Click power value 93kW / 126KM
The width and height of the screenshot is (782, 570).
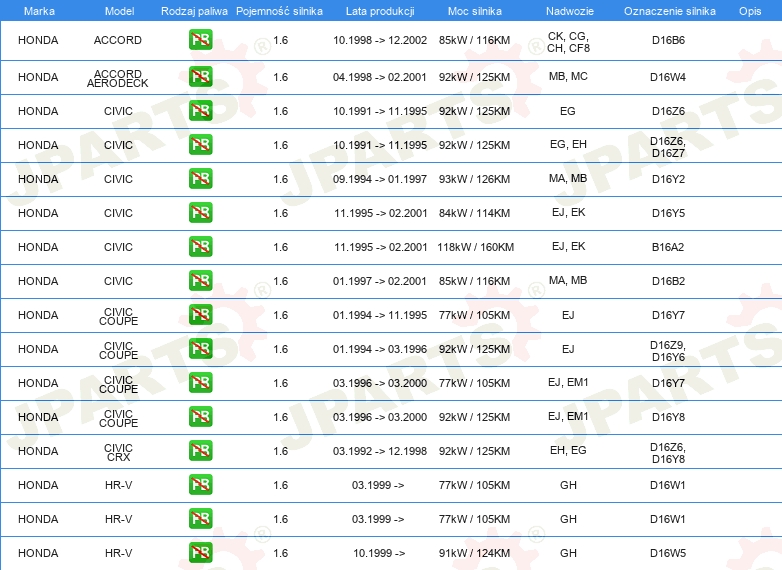[474, 179]
